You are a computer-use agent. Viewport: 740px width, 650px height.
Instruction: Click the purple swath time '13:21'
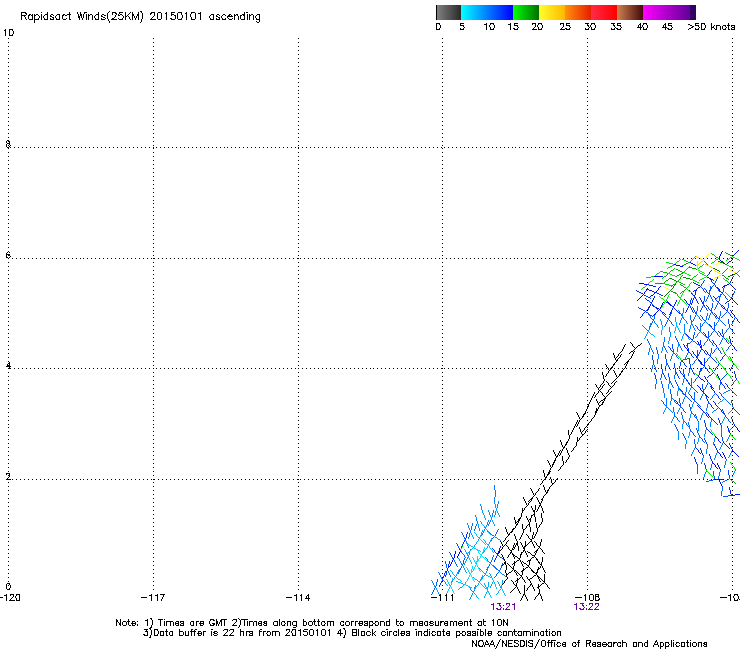tap(503, 607)
